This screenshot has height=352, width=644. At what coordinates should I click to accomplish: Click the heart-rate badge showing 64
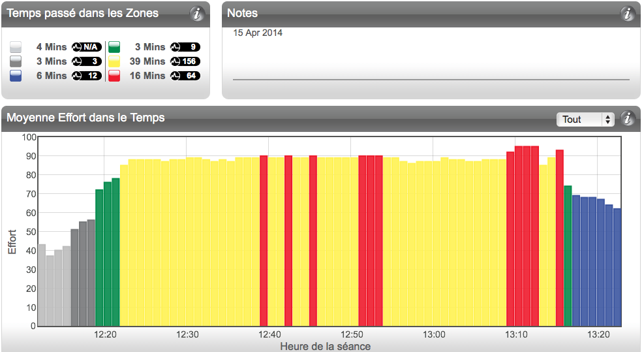(x=185, y=76)
